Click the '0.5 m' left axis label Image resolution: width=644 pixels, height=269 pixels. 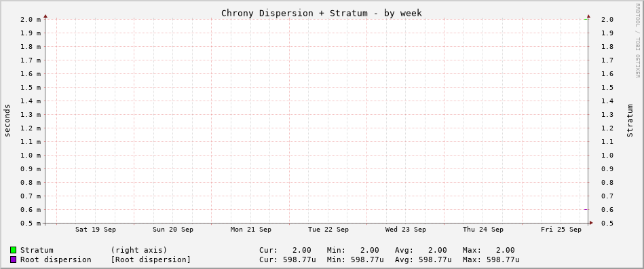(x=31, y=223)
